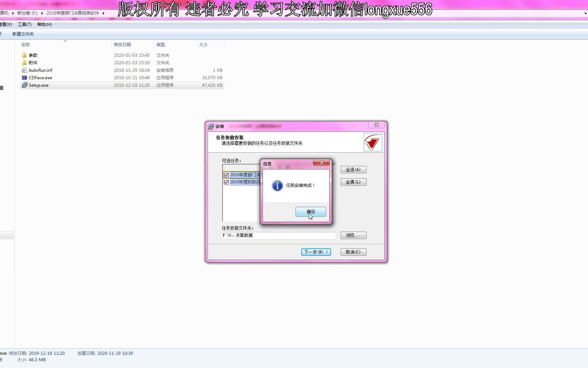Viewport: 588px width, 368px height.
Task: Select the AutoRun.inf file name
Action: (x=40, y=70)
